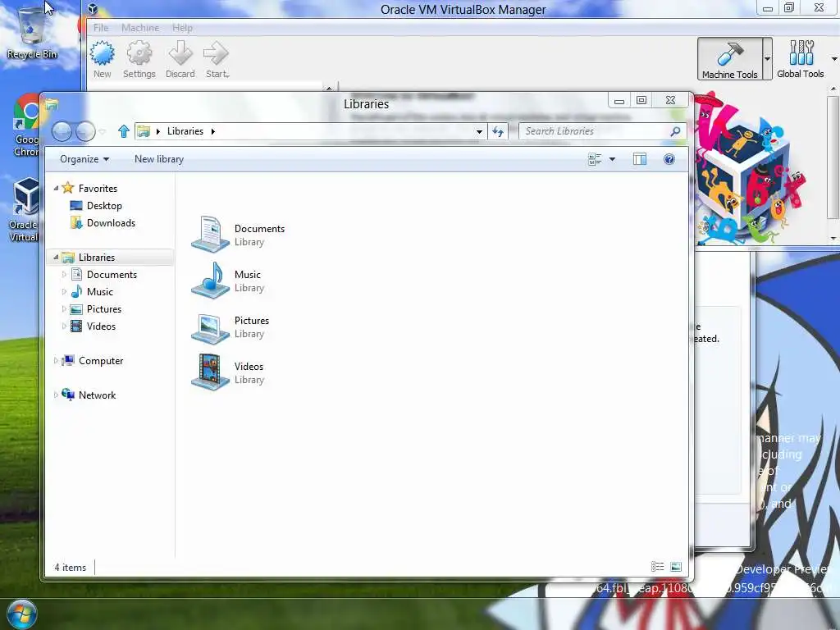840x630 pixels.
Task: Select the Google Chrome desktop shortcut
Action: [25, 126]
